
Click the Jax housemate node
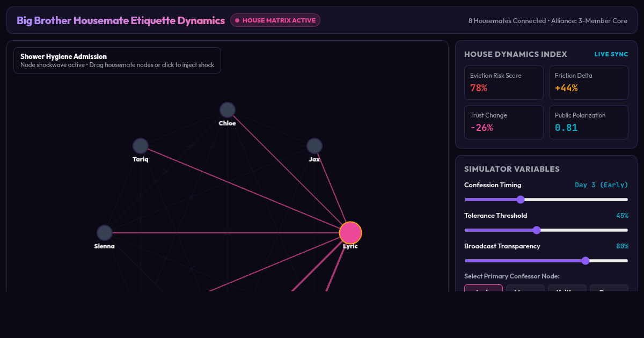tap(314, 146)
